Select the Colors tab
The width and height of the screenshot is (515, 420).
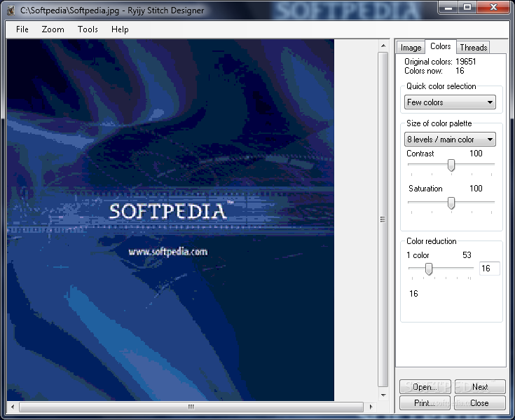[x=440, y=46]
